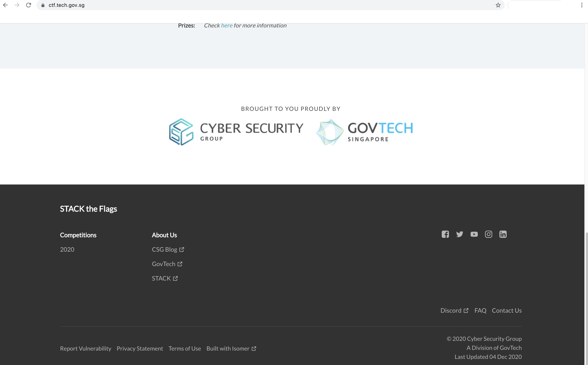Image resolution: width=588 pixels, height=365 pixels.
Task: Open the Report Vulnerability link
Action: pos(86,349)
